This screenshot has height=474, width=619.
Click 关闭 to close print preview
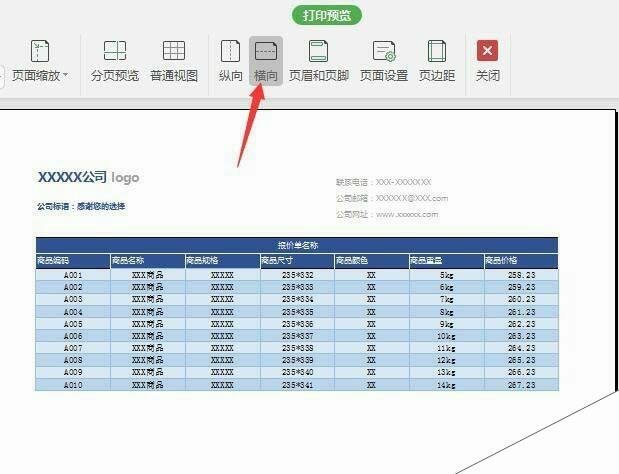[488, 61]
